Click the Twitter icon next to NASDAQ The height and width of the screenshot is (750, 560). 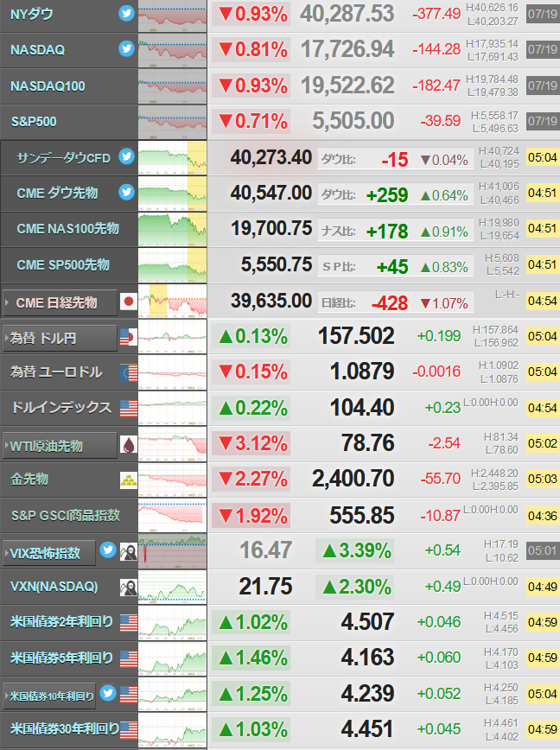click(x=126, y=48)
